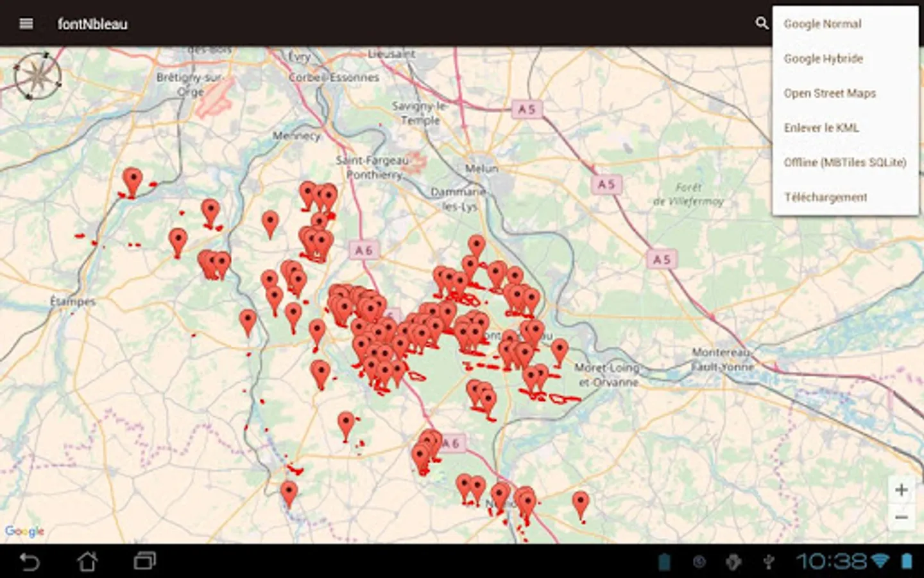Open the hamburger navigation menu
924x578 pixels.
26,24
